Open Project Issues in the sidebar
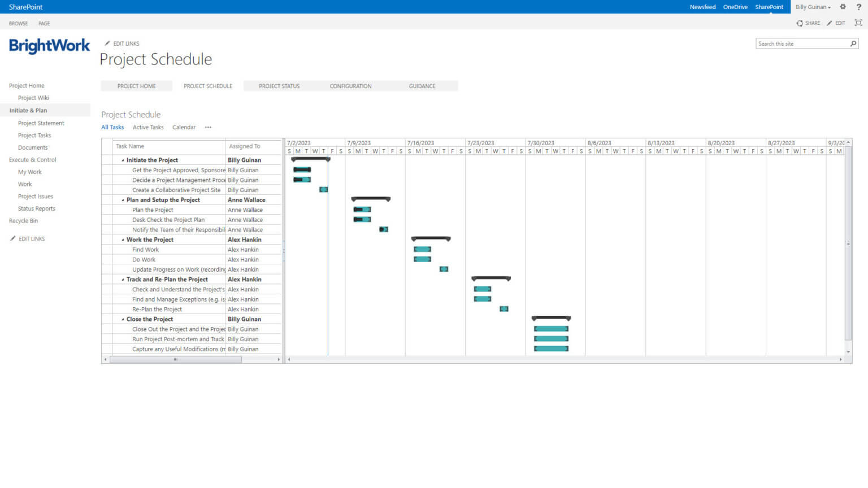Screen dimensions: 868x488 point(35,196)
